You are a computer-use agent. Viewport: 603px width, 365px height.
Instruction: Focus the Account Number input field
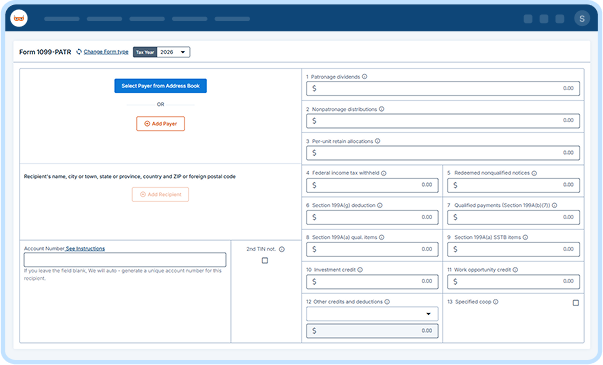[x=125, y=260]
